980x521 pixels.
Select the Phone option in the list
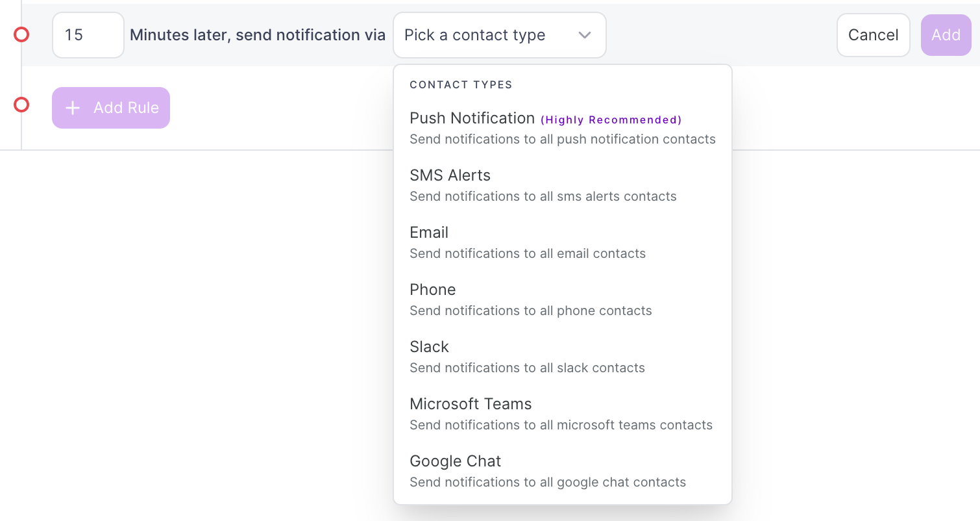[x=433, y=290]
